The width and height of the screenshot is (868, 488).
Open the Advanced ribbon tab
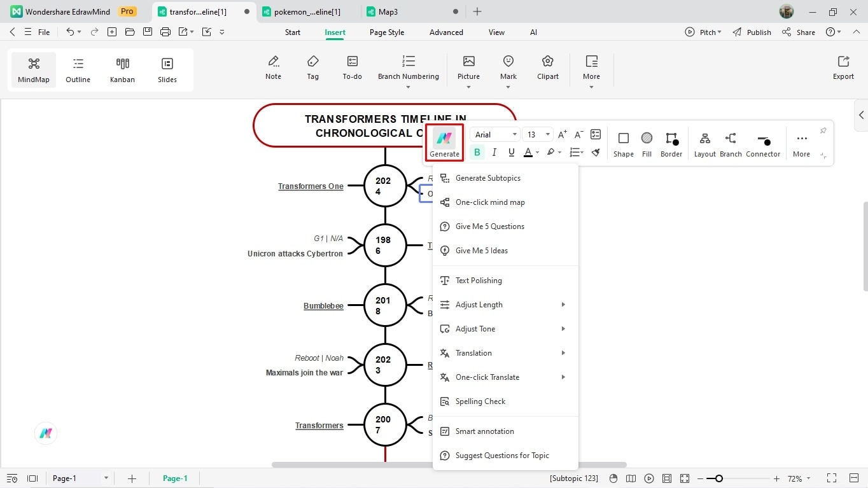point(446,32)
